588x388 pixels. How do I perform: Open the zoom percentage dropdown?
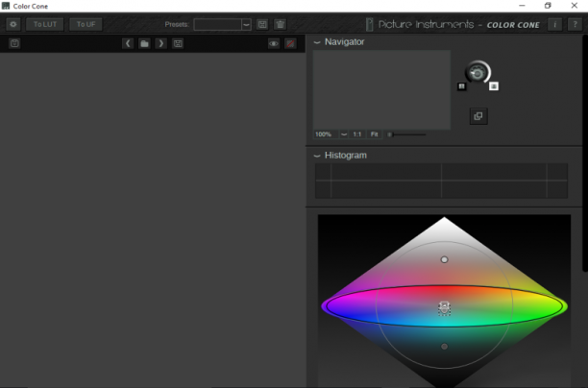(344, 134)
